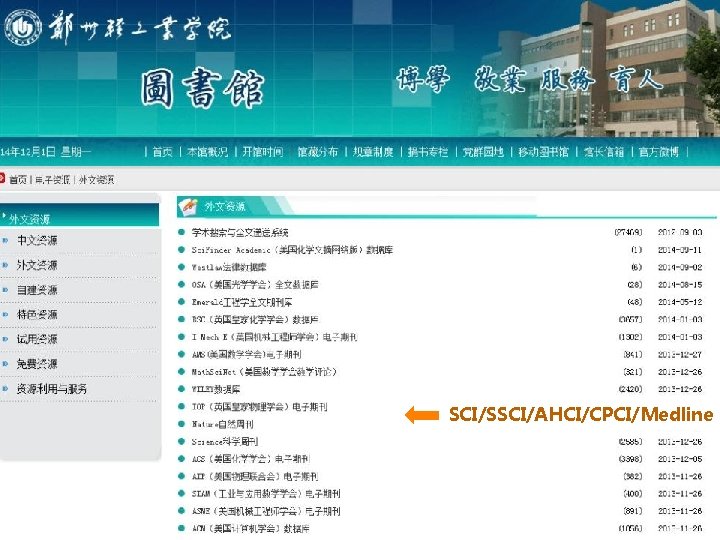Click the count (2420) in the WILEY row
Screen dimensions: 720x540
(630, 389)
